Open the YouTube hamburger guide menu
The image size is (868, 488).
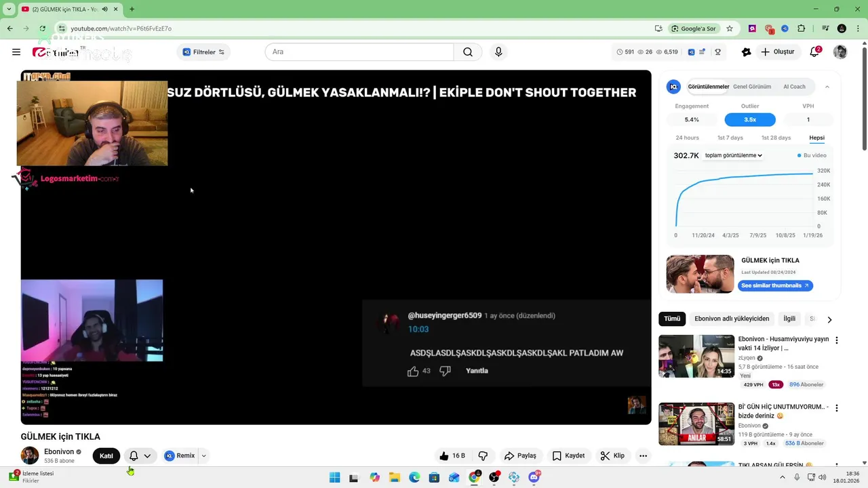[x=16, y=52]
